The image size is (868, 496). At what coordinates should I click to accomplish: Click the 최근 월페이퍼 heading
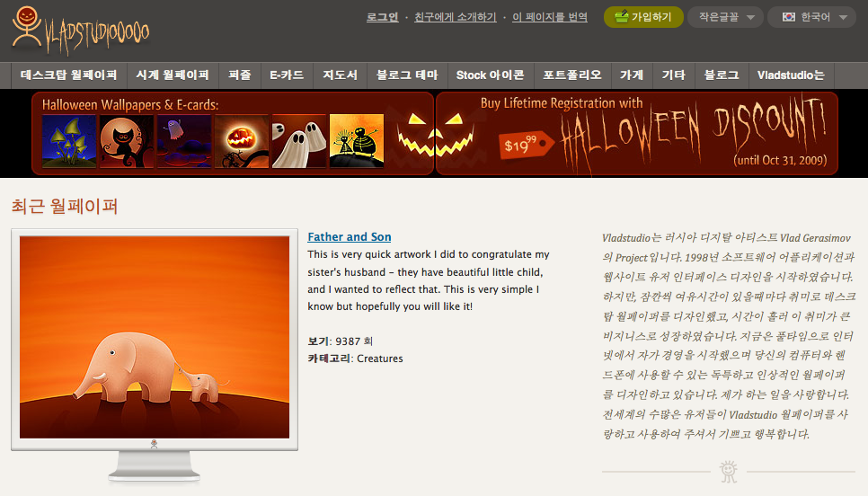[x=64, y=207]
